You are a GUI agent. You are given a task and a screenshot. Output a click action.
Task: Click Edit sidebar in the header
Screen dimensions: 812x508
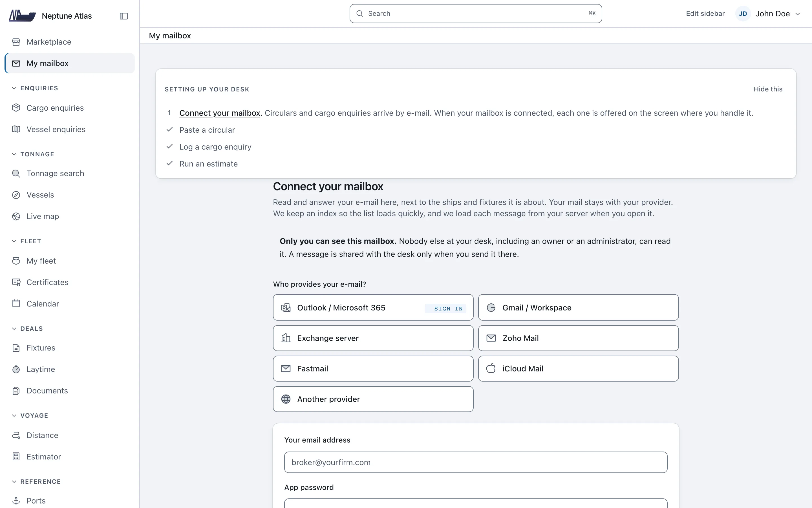[x=705, y=14]
